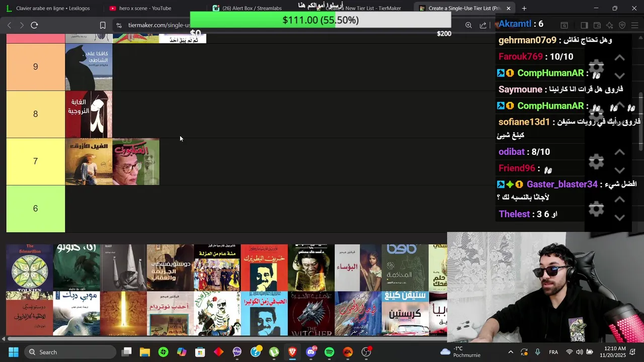The width and height of the screenshot is (644, 362).
Task: Open the browser hamburger menu
Action: 635,25
